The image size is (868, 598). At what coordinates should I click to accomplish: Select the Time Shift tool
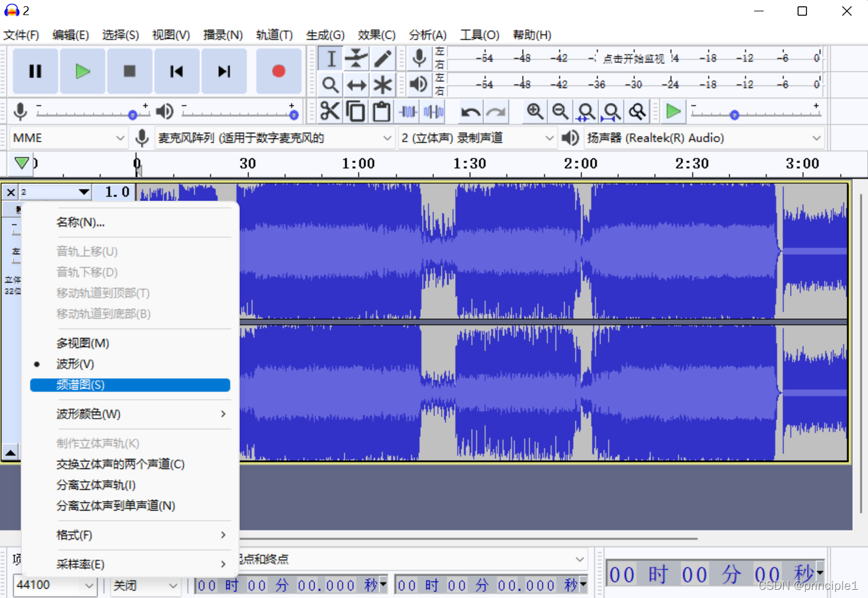click(x=357, y=84)
